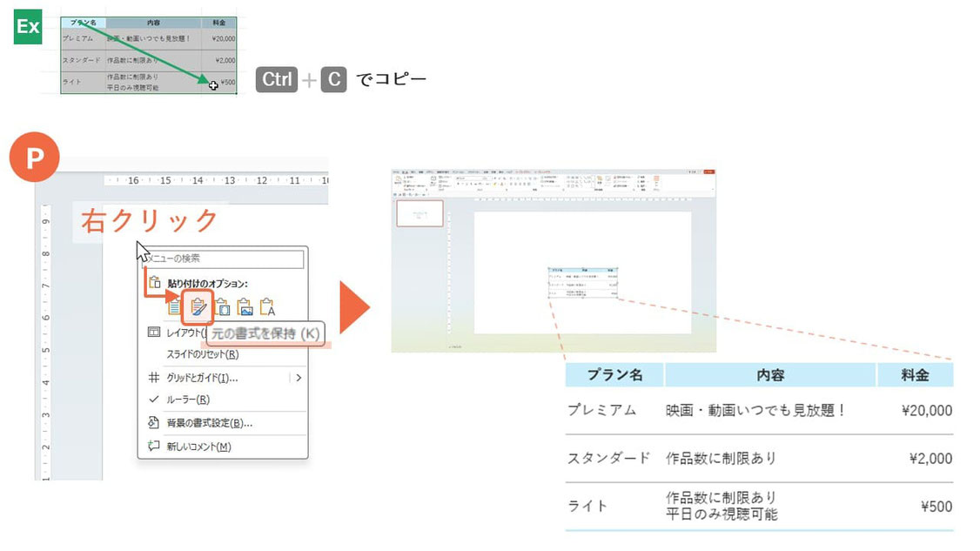The height and width of the screenshot is (551, 980).
Task: Select the ¥2,000 cell in Excel
Action: 218,61
